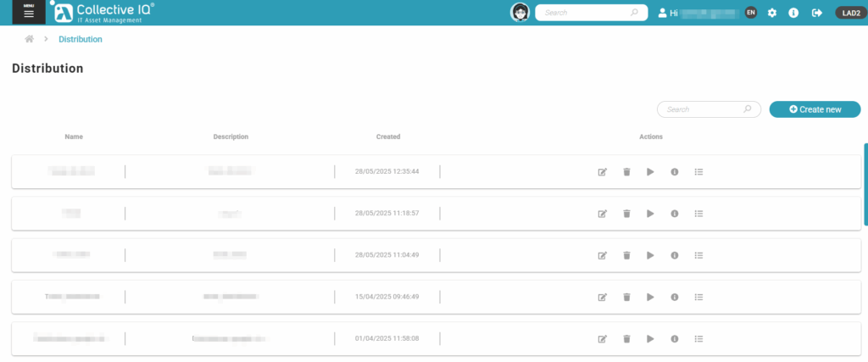Viewport: 868px width, 362px height.
Task: Click the info icon in header
Action: coord(793,13)
